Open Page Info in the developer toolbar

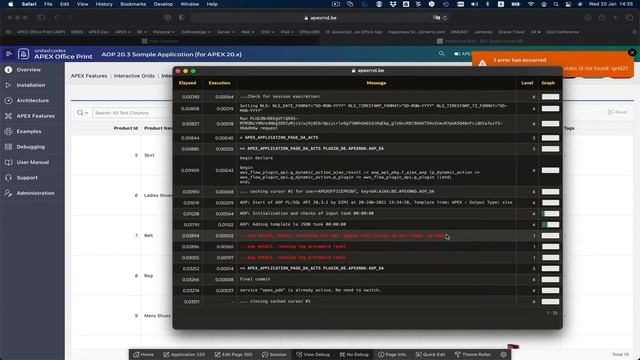pos(392,354)
